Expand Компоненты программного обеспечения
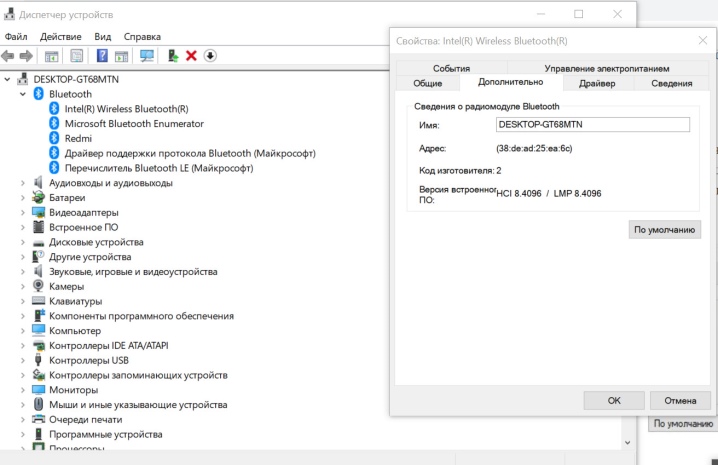This screenshot has width=718, height=465. [22, 316]
